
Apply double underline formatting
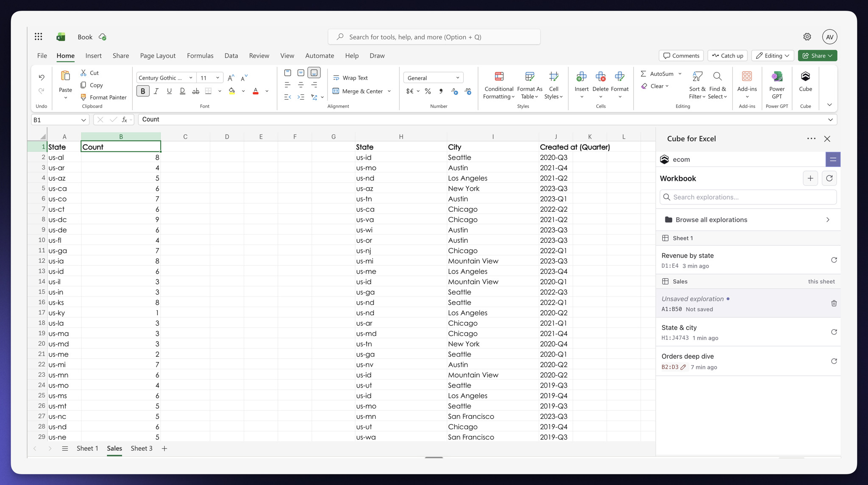(x=182, y=91)
